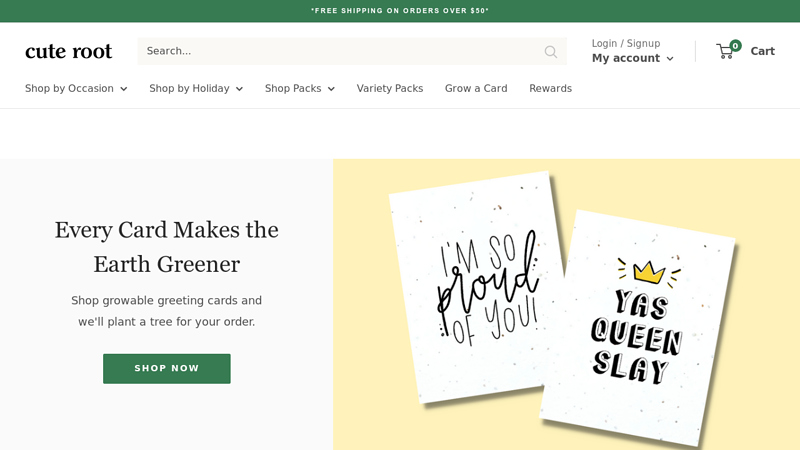Viewport: 800px width, 450px height.
Task: Click 'Every Card Makes the Earth Greener' heading
Action: pos(167,247)
